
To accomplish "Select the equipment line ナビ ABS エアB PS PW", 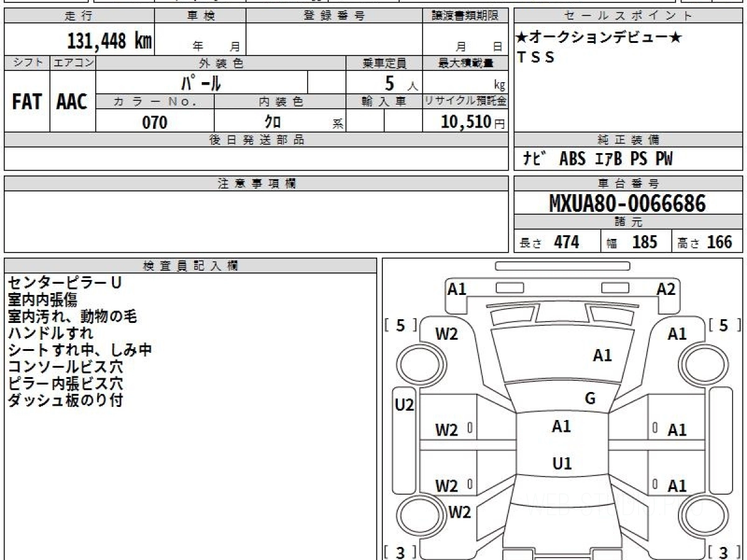I will pos(598,159).
